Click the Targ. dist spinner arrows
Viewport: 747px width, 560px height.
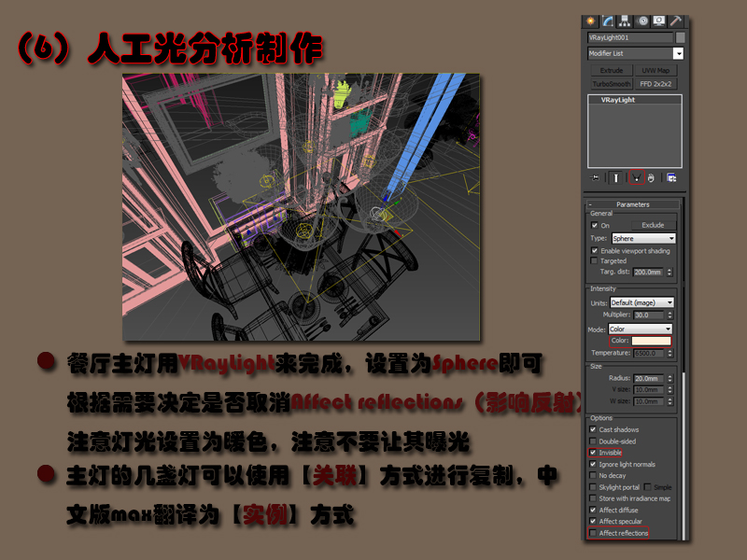pos(669,272)
